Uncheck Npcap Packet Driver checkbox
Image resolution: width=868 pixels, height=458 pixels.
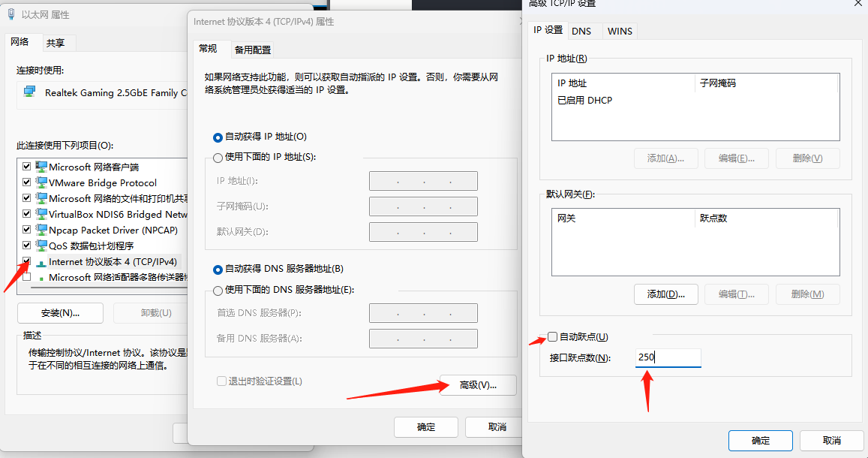click(x=26, y=229)
